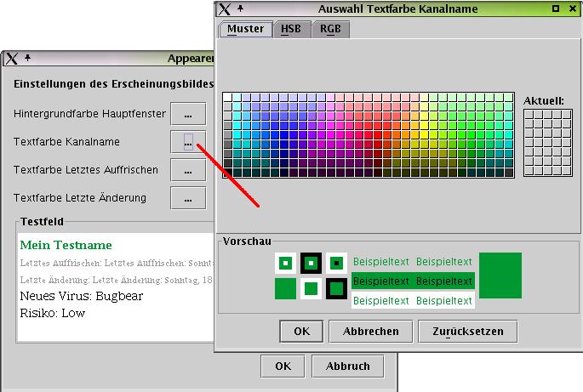Pick the white swatch at top-left of palette
The image size is (583, 392).
point(228,98)
